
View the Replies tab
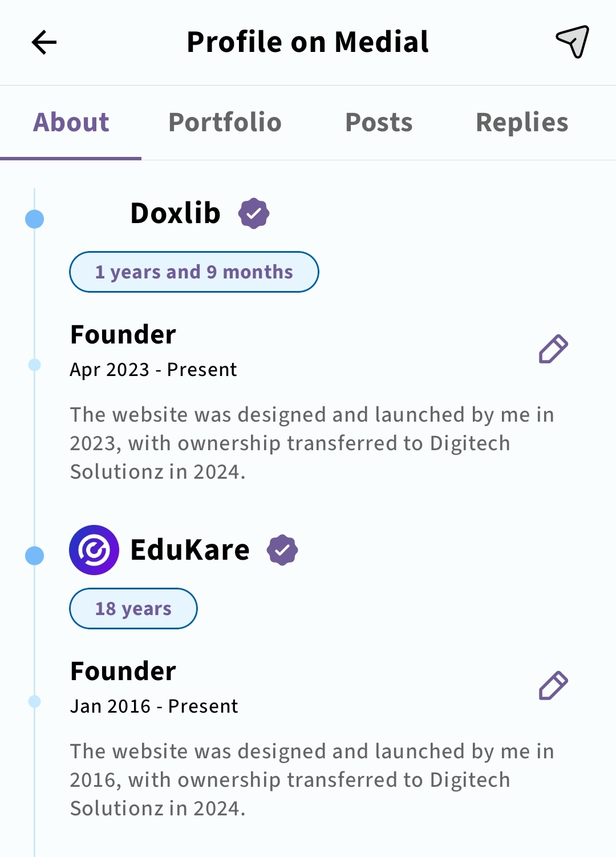pos(522,122)
